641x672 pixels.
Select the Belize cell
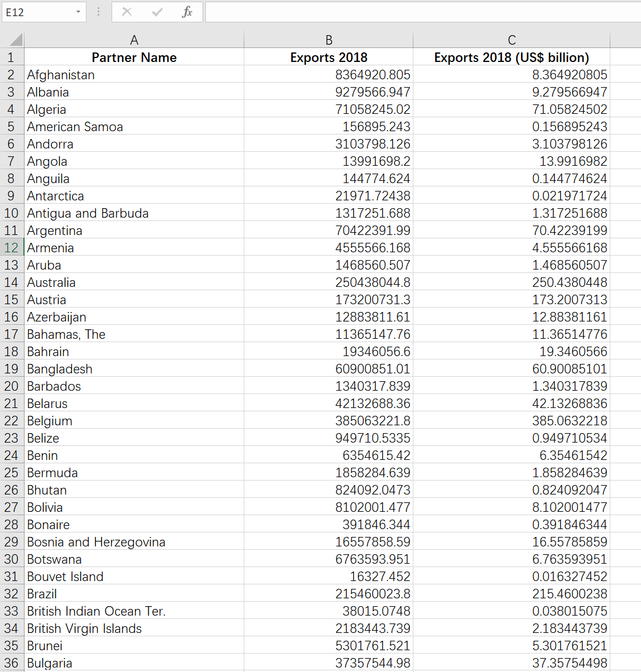[x=134, y=438]
